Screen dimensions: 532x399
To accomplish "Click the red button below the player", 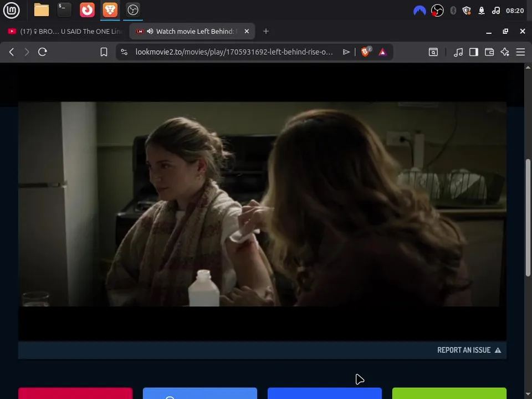I will (75, 393).
